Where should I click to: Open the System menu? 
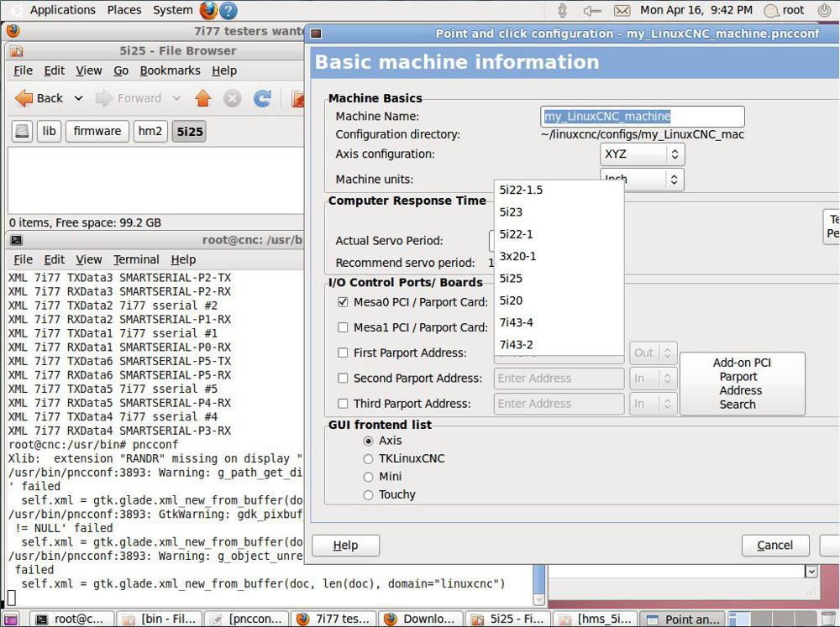[x=172, y=10]
